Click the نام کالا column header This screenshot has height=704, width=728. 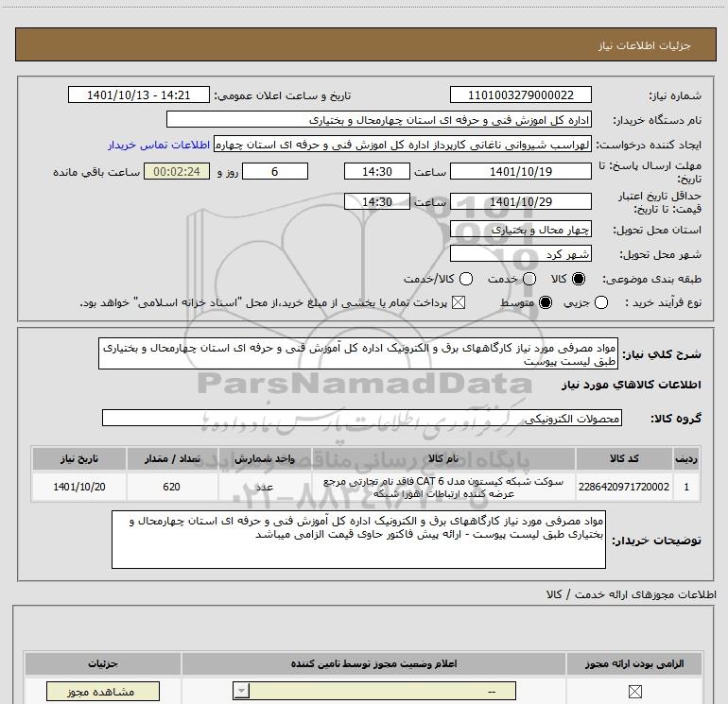tap(442, 458)
